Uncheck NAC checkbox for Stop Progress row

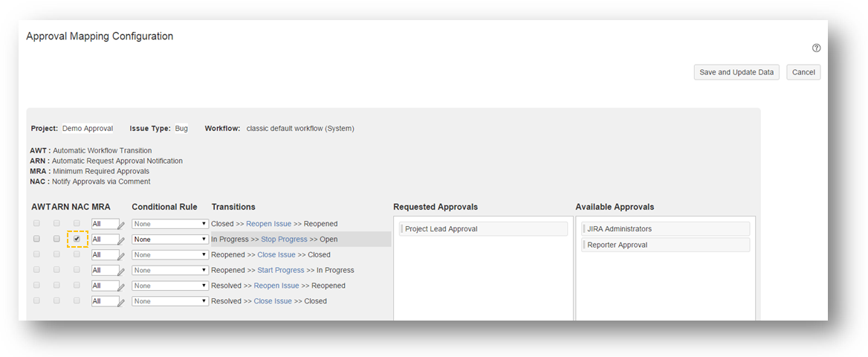[x=77, y=239]
